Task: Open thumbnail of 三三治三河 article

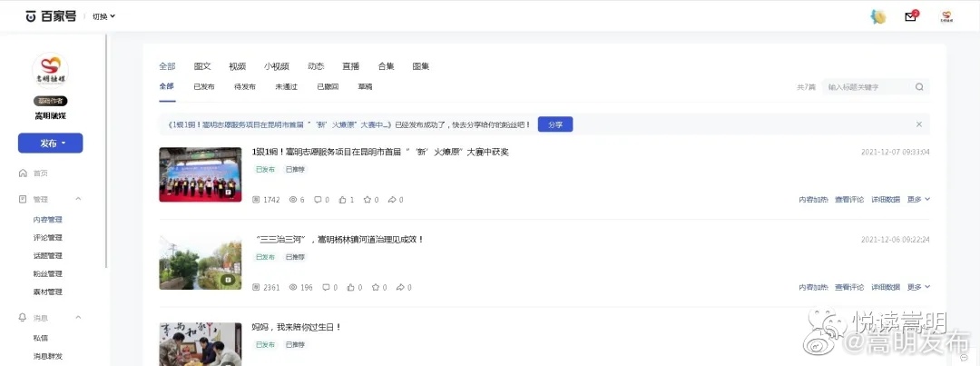Action: [x=200, y=262]
